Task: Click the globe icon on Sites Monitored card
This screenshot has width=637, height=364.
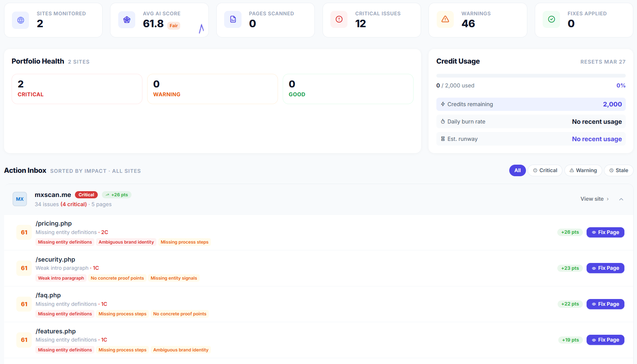Action: (20, 19)
